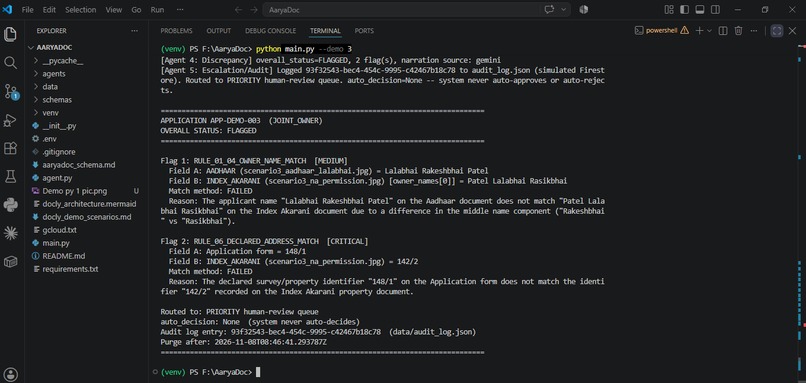
Task: Open the Edit menu
Action: (49, 10)
